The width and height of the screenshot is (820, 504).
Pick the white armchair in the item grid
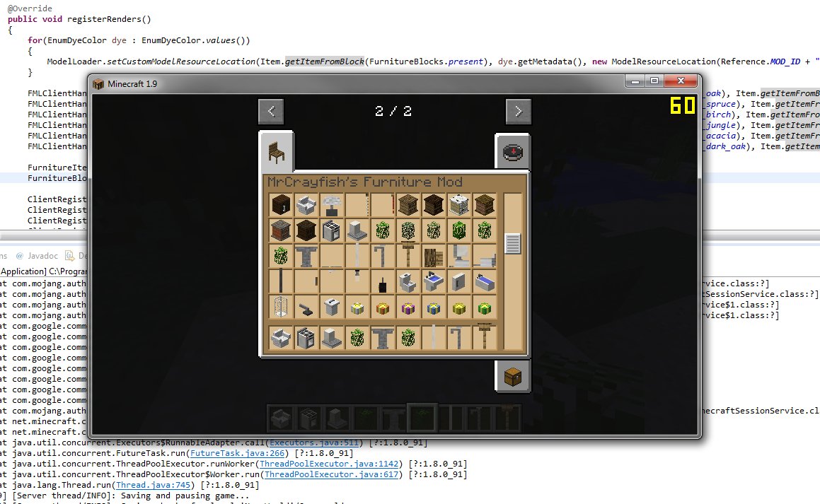pyautogui.click(x=306, y=205)
